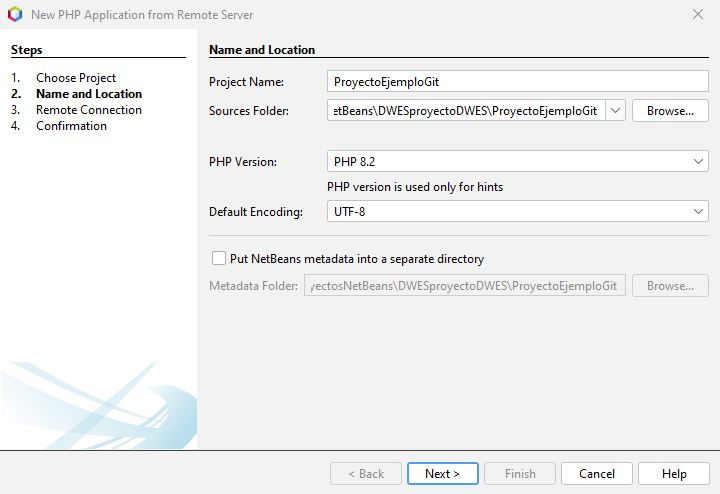Image resolution: width=720 pixels, height=494 pixels.
Task: Select the Name and Location step
Action: point(89,94)
